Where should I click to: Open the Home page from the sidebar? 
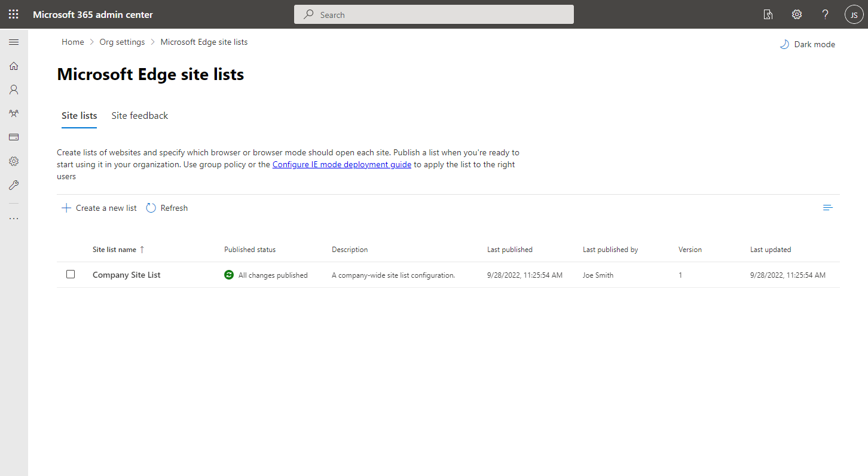pos(13,66)
